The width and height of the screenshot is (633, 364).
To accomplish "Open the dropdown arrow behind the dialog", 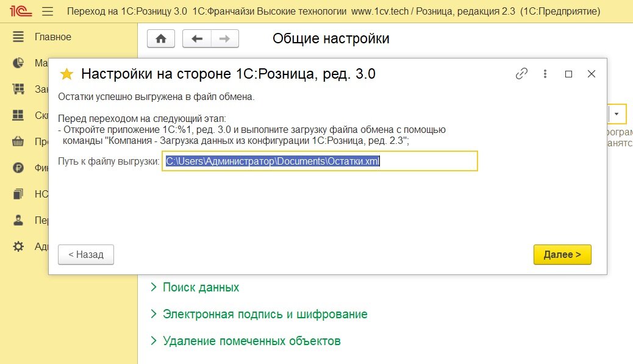I will pyautogui.click(x=617, y=114).
